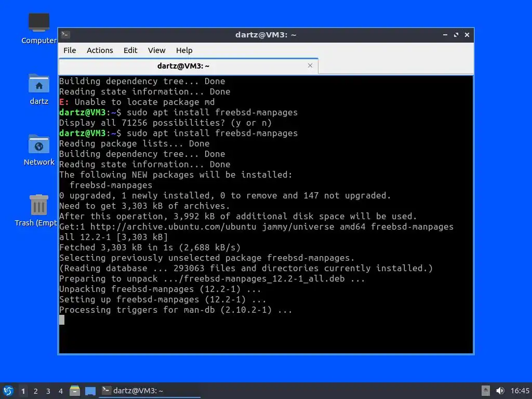
Task: Select the dartz home folder icon
Action: coord(39,89)
